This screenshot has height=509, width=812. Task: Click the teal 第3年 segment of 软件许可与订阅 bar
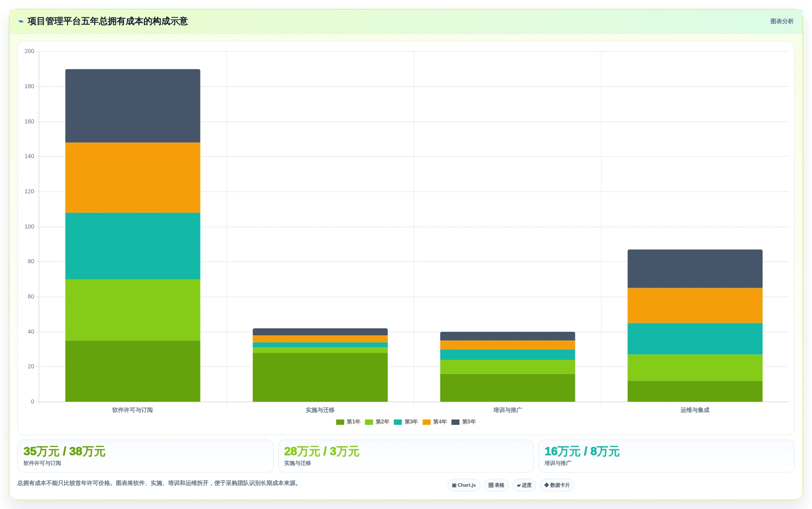(133, 246)
